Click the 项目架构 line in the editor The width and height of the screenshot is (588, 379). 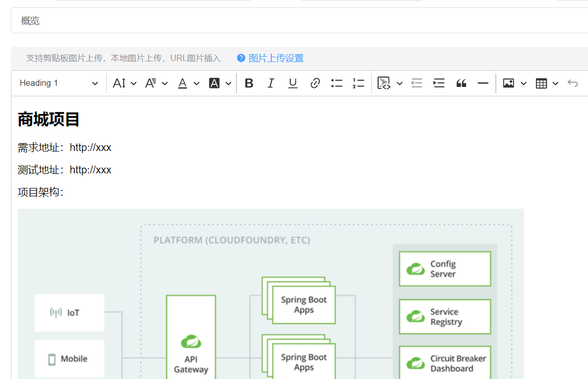pos(41,192)
